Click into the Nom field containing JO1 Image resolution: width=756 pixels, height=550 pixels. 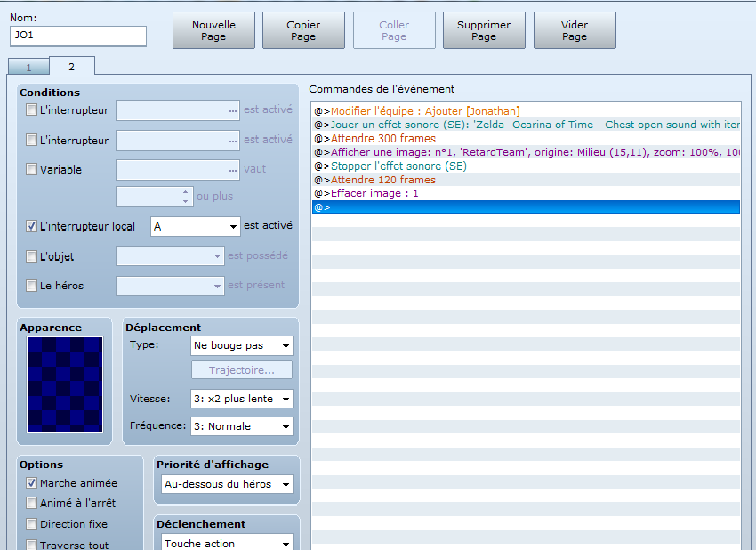pyautogui.click(x=78, y=36)
